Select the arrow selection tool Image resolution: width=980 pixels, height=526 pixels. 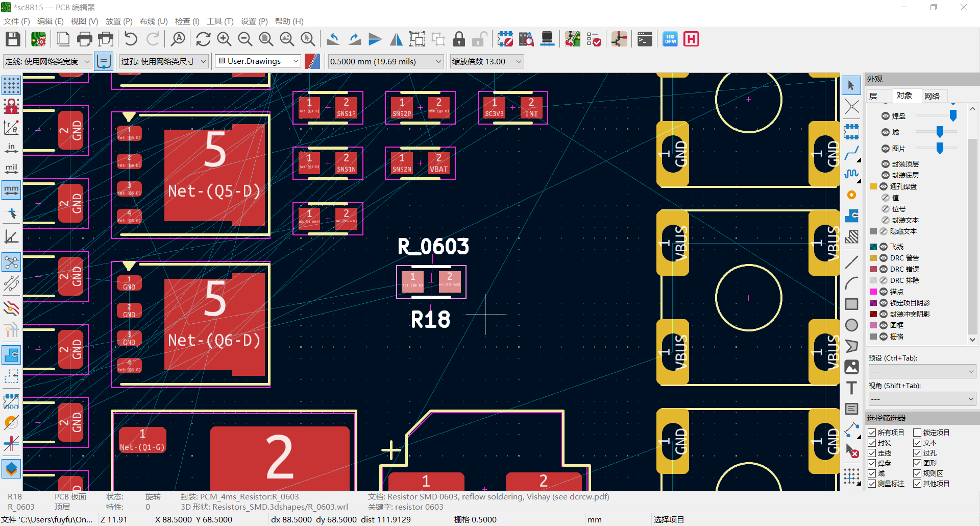coord(851,86)
